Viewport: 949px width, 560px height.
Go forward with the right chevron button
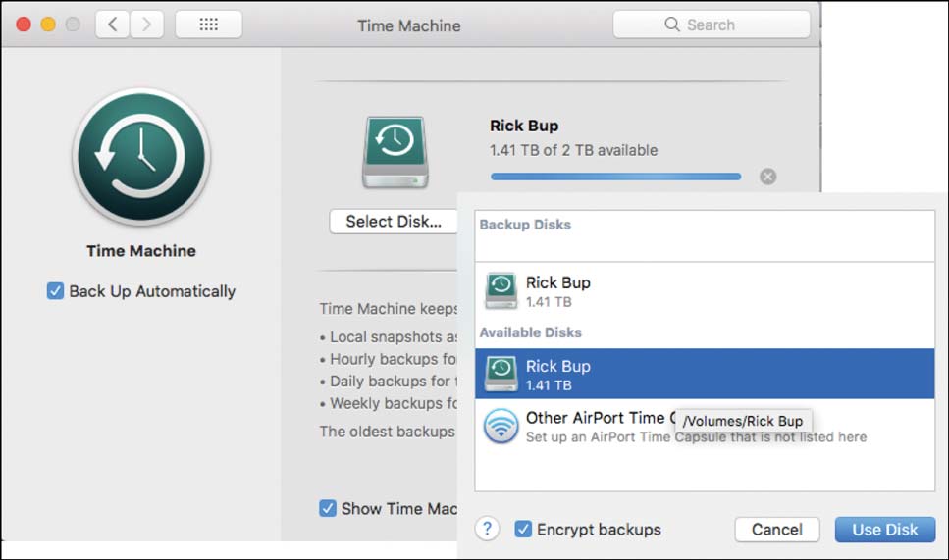pos(146,25)
